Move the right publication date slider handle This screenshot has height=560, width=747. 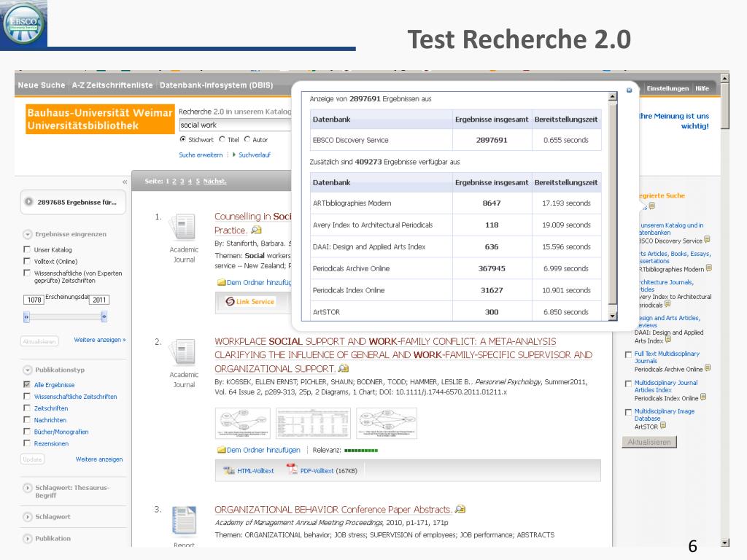[x=104, y=316]
